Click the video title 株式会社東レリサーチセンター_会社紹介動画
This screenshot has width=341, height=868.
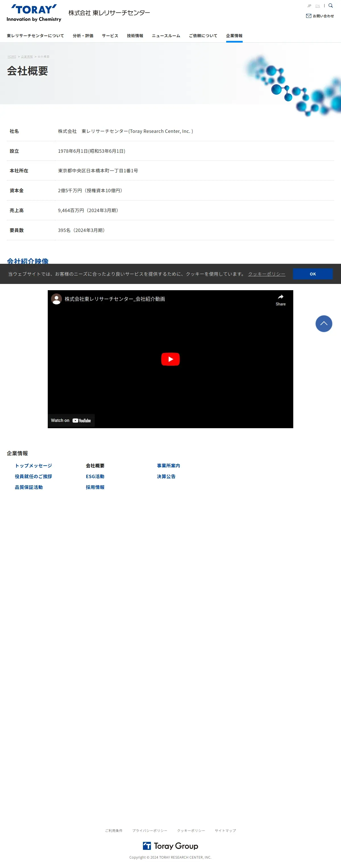coord(115,299)
